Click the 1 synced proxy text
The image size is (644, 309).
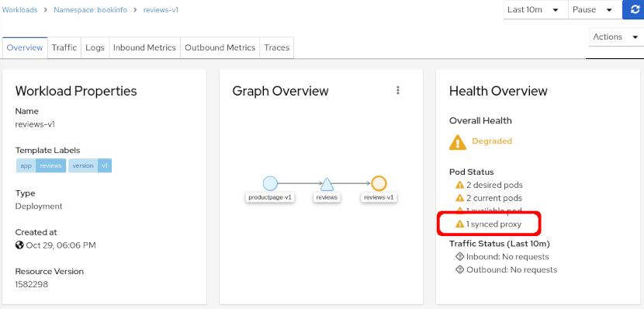pos(493,224)
